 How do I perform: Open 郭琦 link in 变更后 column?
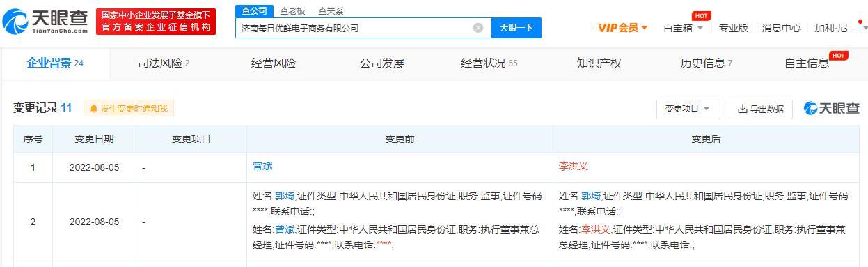click(x=591, y=197)
